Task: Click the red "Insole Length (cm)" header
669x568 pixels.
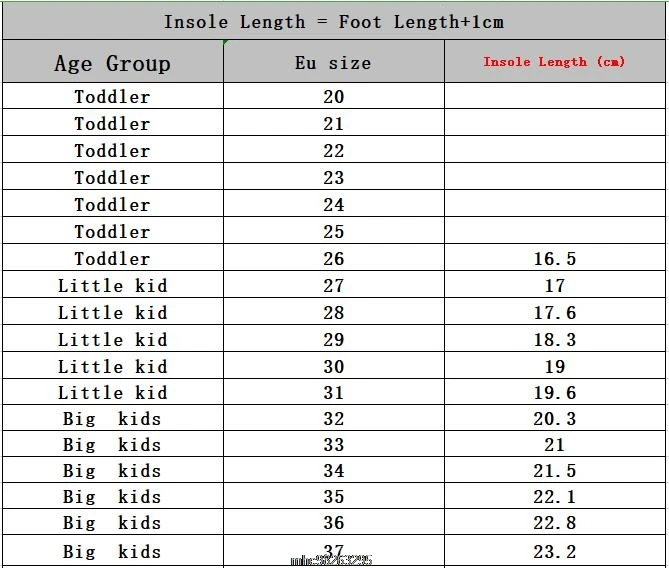Action: (554, 62)
